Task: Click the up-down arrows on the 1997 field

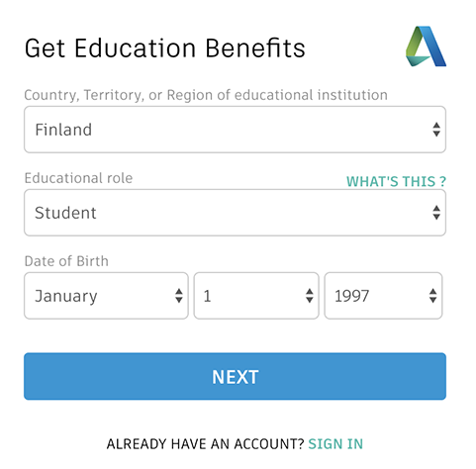Action: click(x=432, y=296)
